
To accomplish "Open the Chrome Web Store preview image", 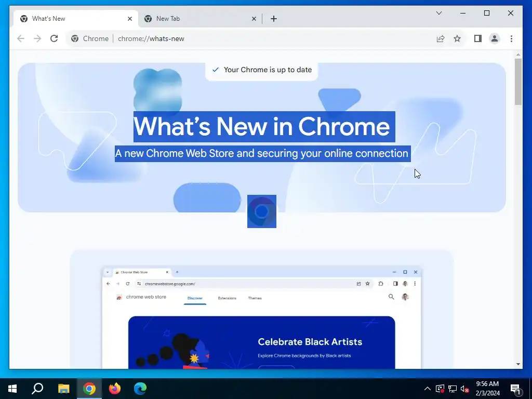I will point(262,317).
